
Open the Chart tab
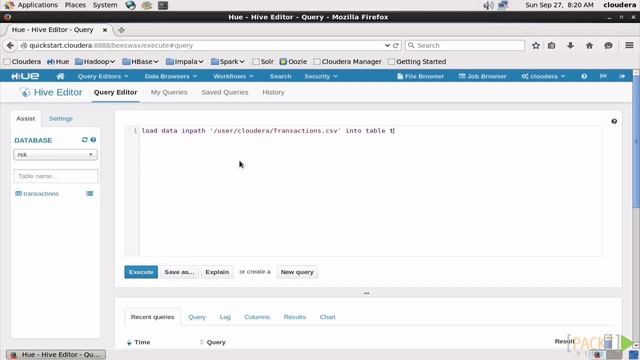click(327, 317)
